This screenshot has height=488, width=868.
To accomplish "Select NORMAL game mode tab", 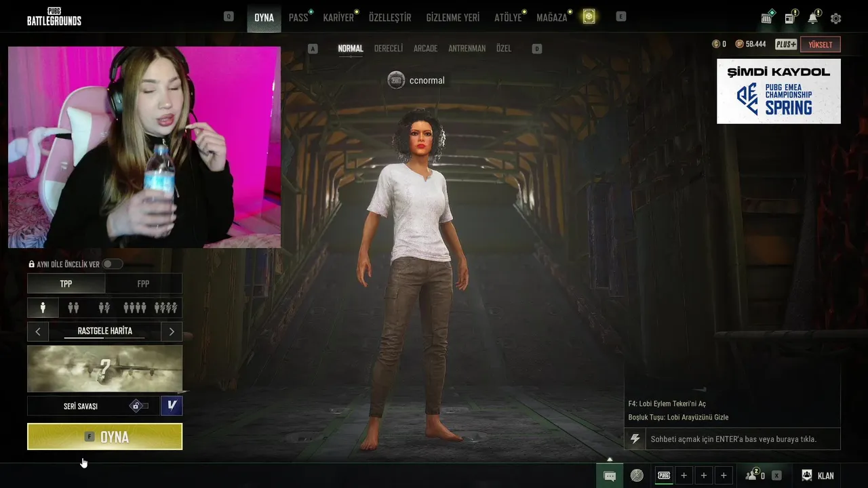I will pyautogui.click(x=351, y=49).
